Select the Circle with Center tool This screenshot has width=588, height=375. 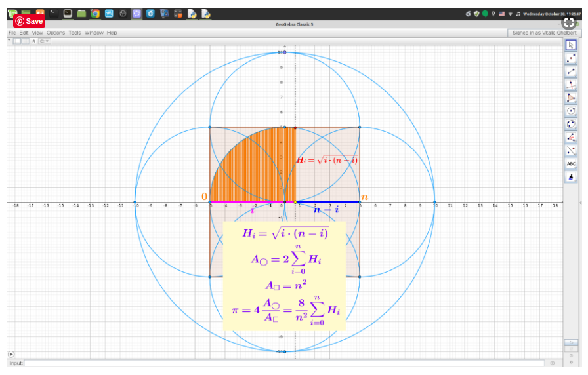click(x=571, y=111)
